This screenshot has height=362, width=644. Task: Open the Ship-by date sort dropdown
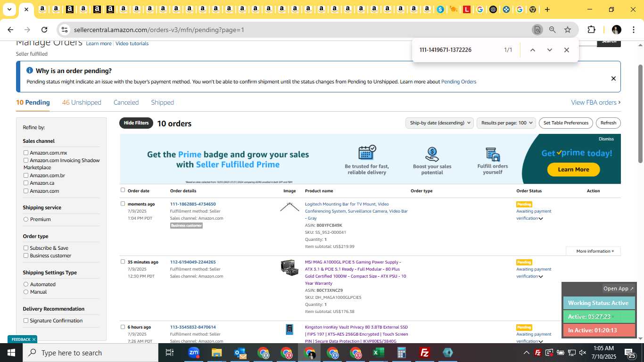click(439, 123)
